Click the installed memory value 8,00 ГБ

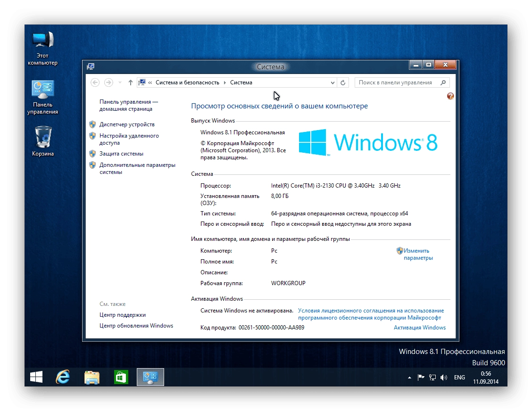point(280,196)
